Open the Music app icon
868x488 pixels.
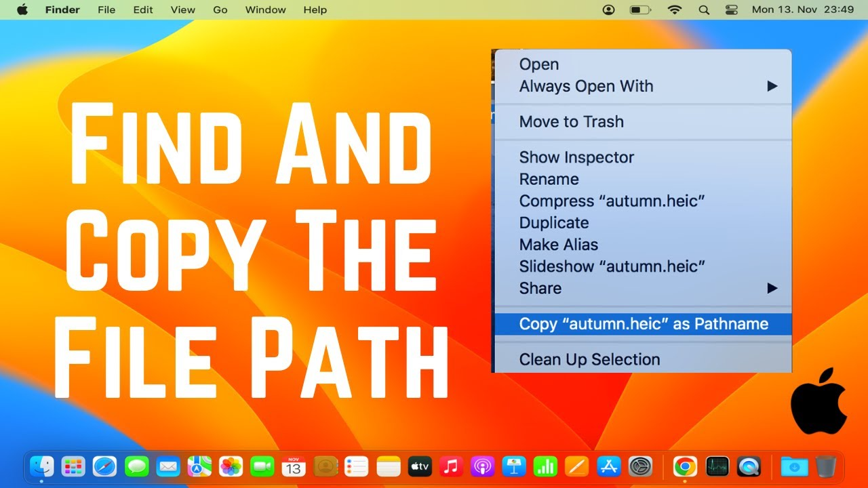(x=451, y=466)
